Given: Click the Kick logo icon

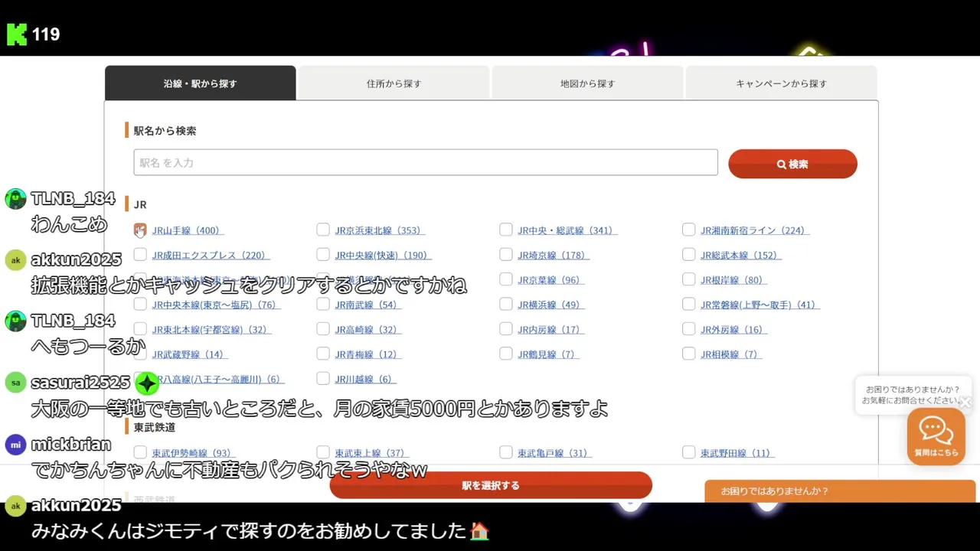Looking at the screenshot, I should click(16, 34).
